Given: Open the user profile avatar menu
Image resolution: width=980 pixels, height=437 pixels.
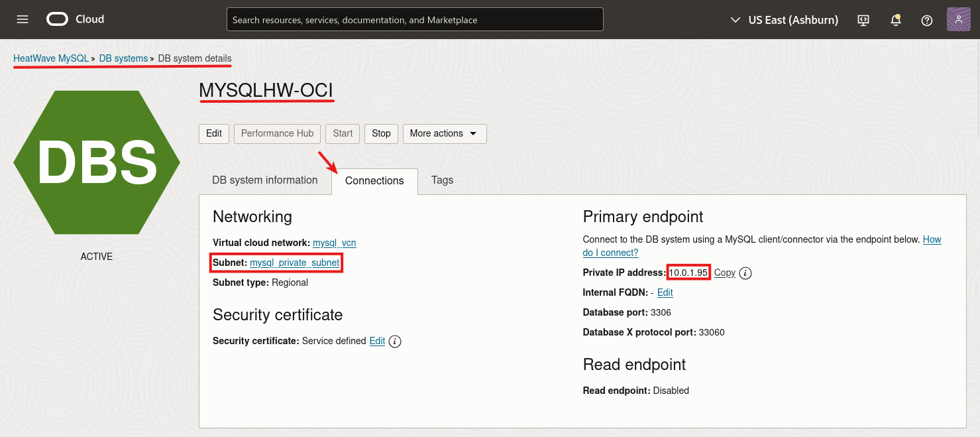Looking at the screenshot, I should coord(958,19).
